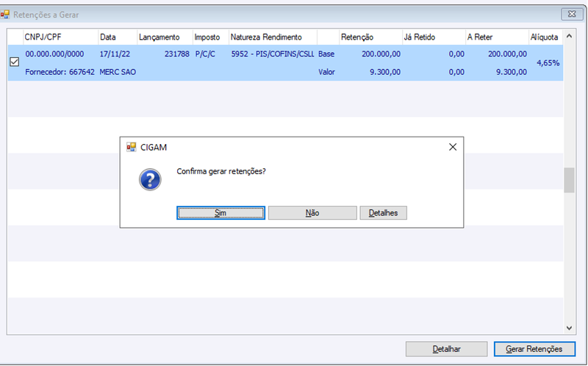Click the CNPJ value 00.000.000/0000
The image size is (588, 366).
point(54,54)
